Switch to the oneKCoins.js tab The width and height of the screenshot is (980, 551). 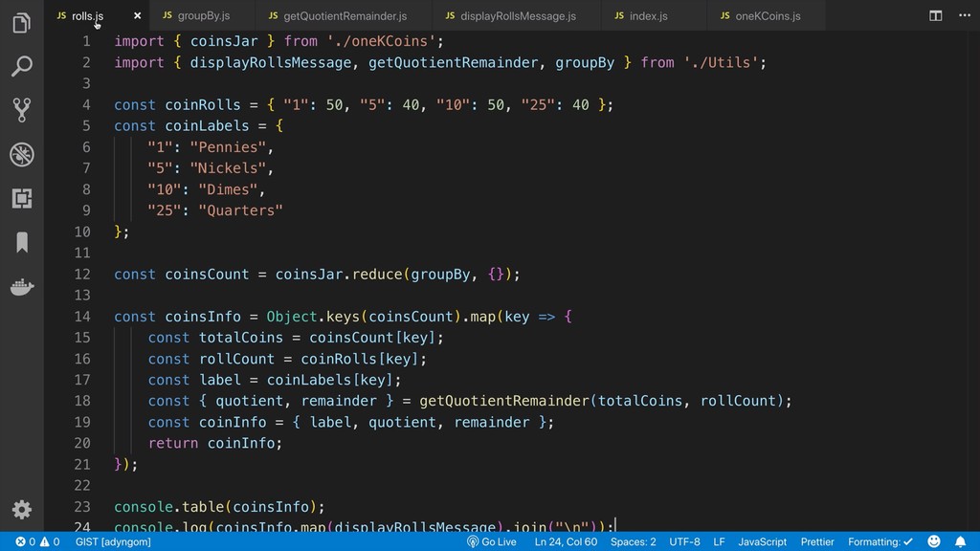point(767,16)
